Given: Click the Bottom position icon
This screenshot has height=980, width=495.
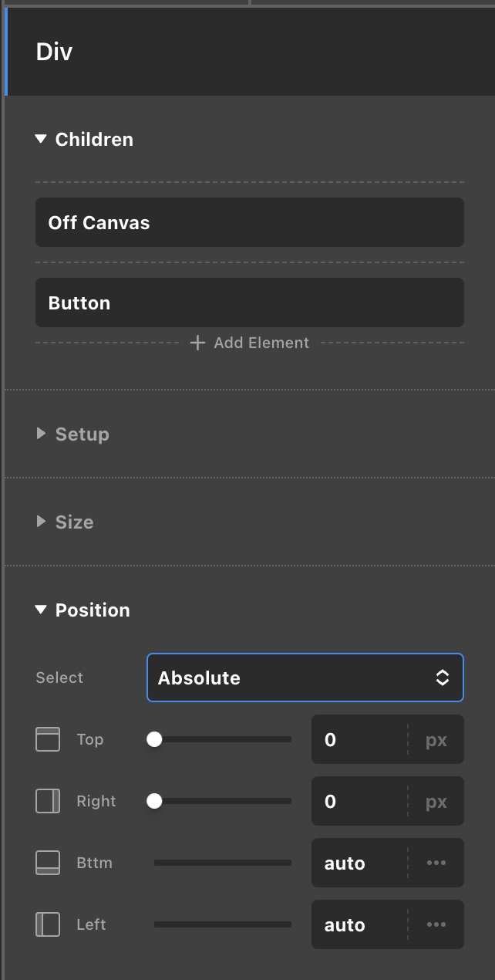Looking at the screenshot, I should pos(48,863).
